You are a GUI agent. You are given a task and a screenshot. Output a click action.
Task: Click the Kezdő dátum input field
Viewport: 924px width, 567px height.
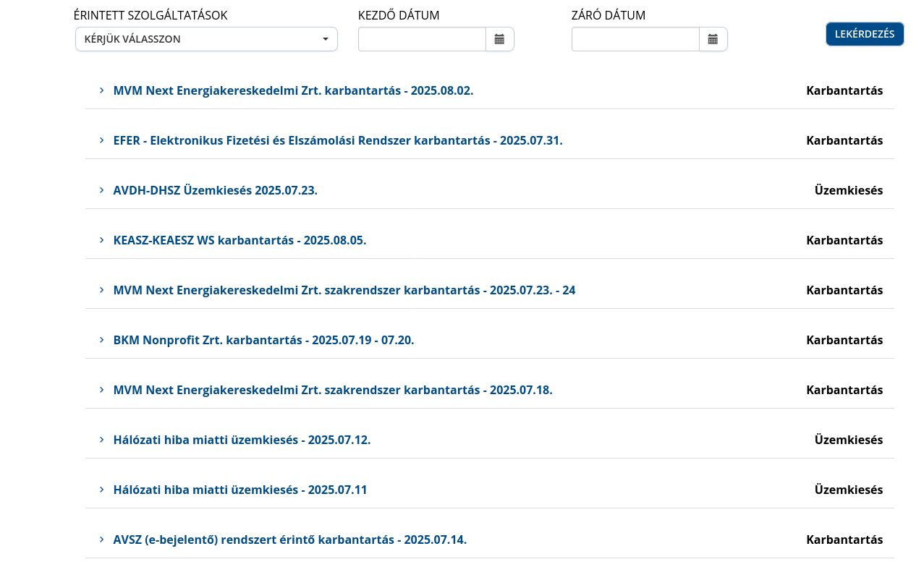point(422,39)
